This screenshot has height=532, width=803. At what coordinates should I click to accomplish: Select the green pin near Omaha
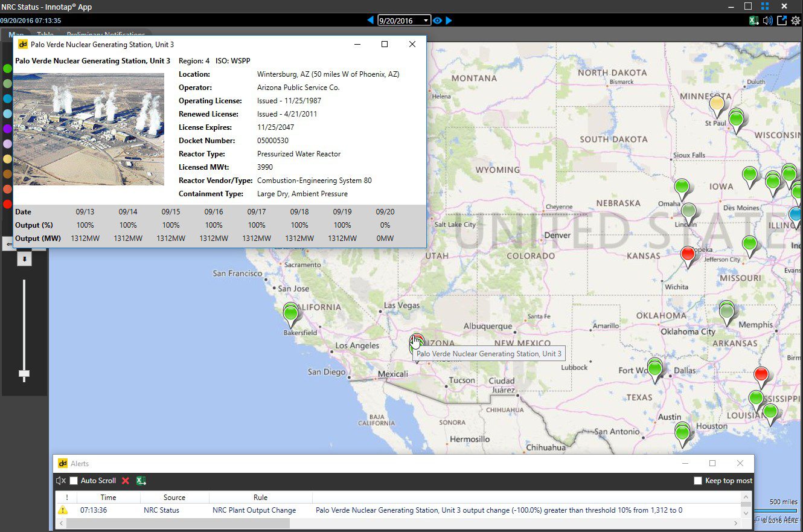click(682, 189)
